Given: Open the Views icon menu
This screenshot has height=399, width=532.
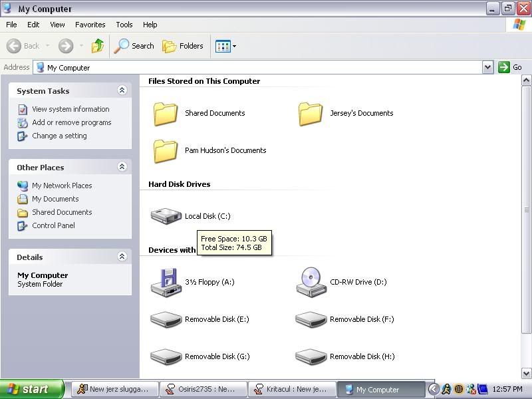Looking at the screenshot, I should pyautogui.click(x=223, y=46).
